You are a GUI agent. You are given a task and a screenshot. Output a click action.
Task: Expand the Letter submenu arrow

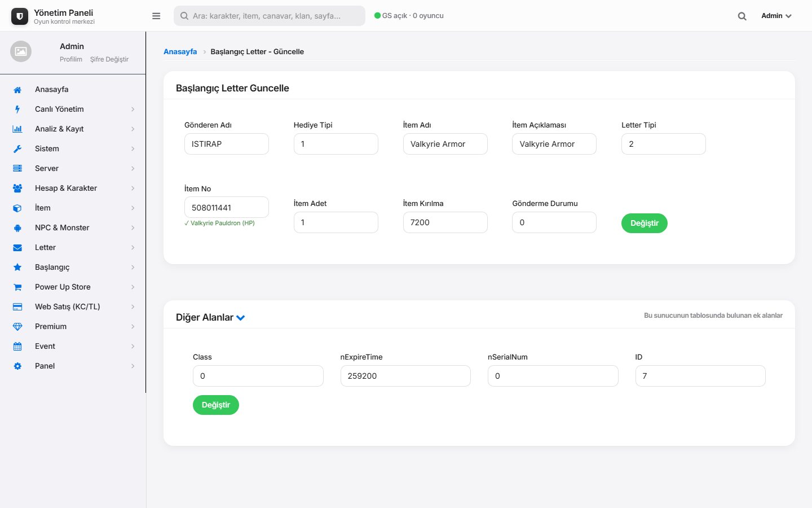click(x=133, y=248)
